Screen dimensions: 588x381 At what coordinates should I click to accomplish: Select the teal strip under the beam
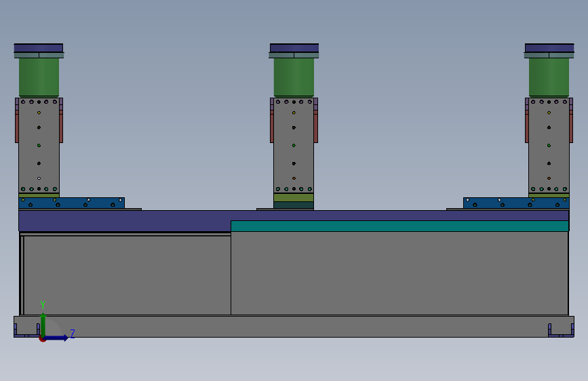pos(399,226)
